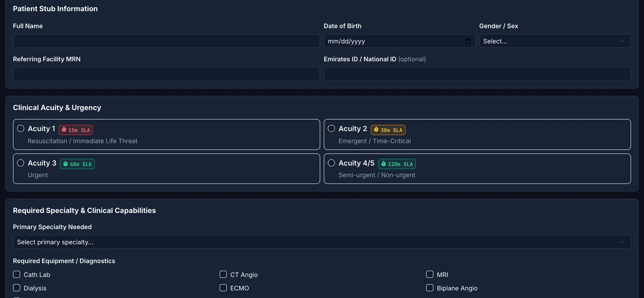
Task: Click the Semi-urgent / Non-urgent description
Action: 377,175
